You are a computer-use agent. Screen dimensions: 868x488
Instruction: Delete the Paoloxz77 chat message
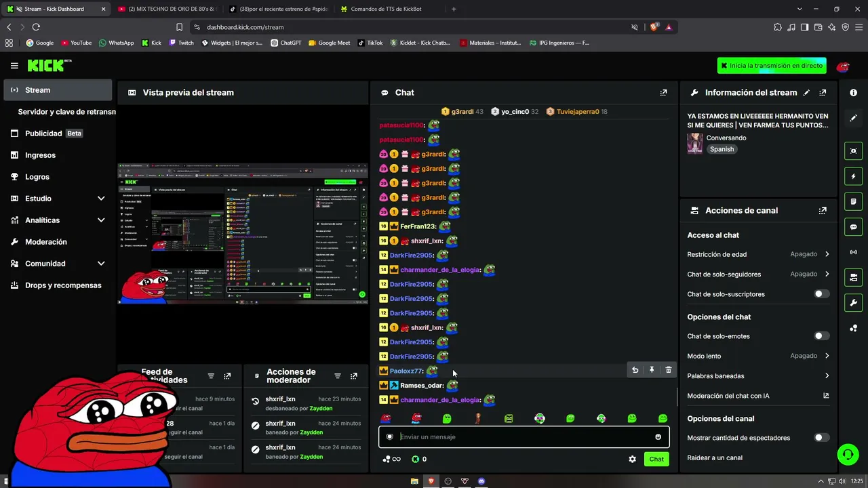click(x=668, y=370)
